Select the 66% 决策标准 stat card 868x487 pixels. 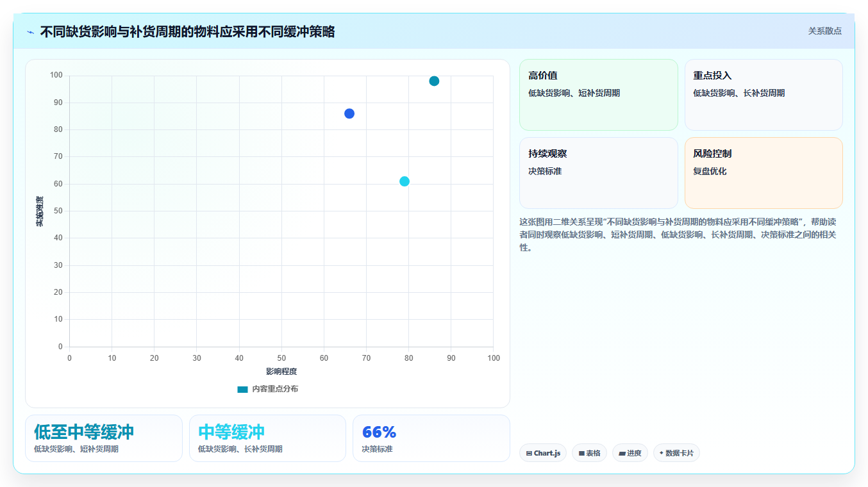point(431,438)
